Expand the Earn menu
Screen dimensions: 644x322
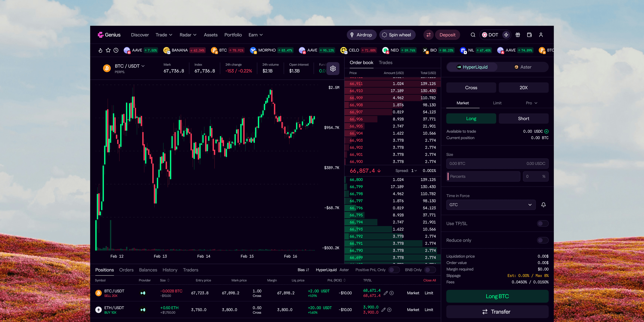[255, 35]
